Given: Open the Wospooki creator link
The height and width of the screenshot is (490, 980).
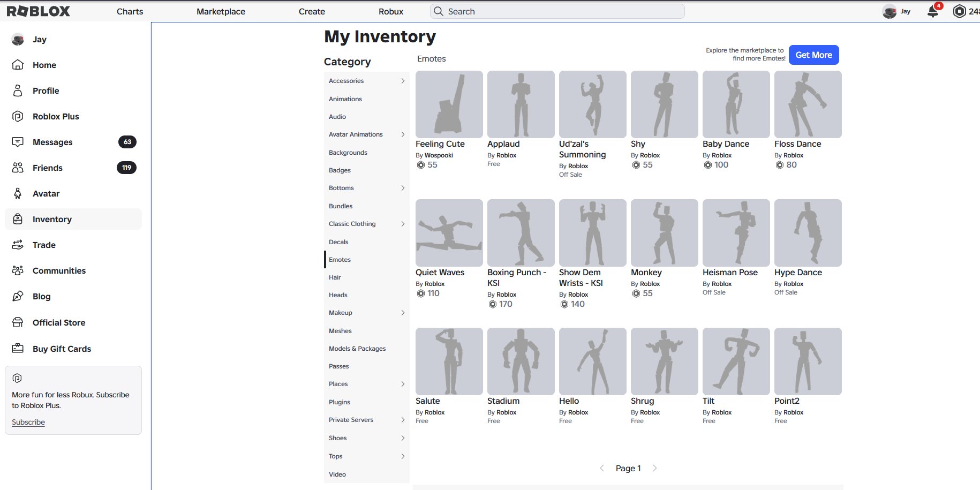Looking at the screenshot, I should (439, 155).
